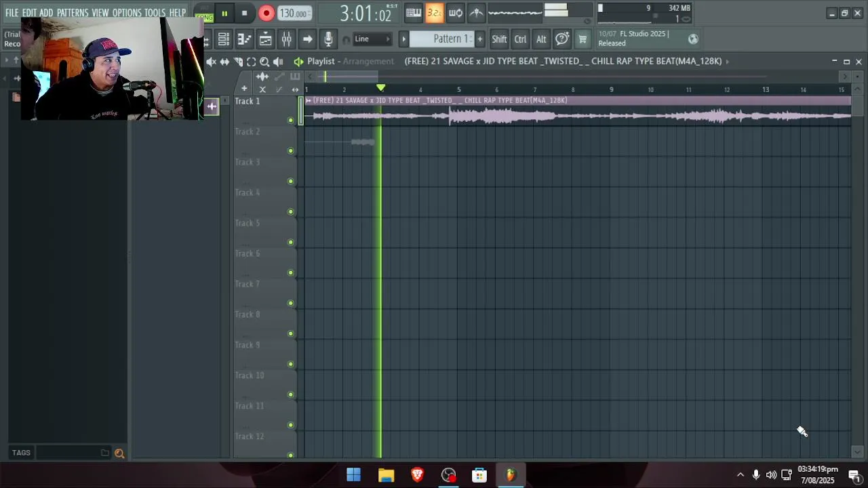Toggle typing keyboard to piano icon
Screen dimensions: 868x488
[414, 13]
